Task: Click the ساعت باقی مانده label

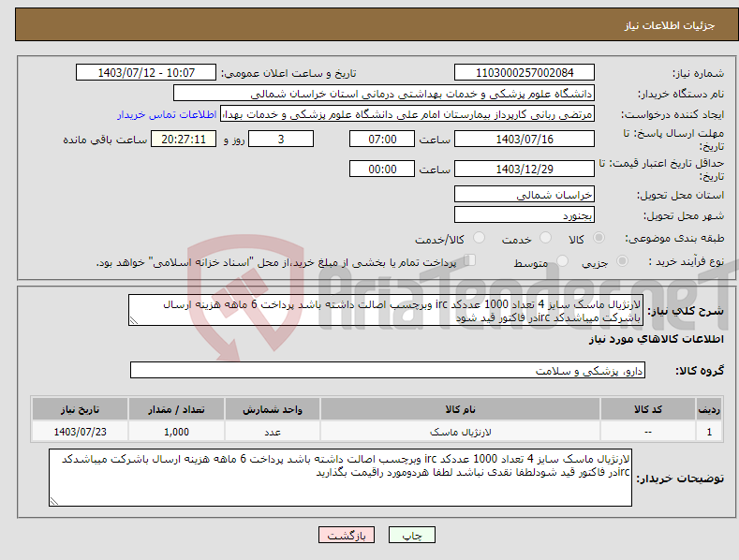Action: tap(105, 140)
